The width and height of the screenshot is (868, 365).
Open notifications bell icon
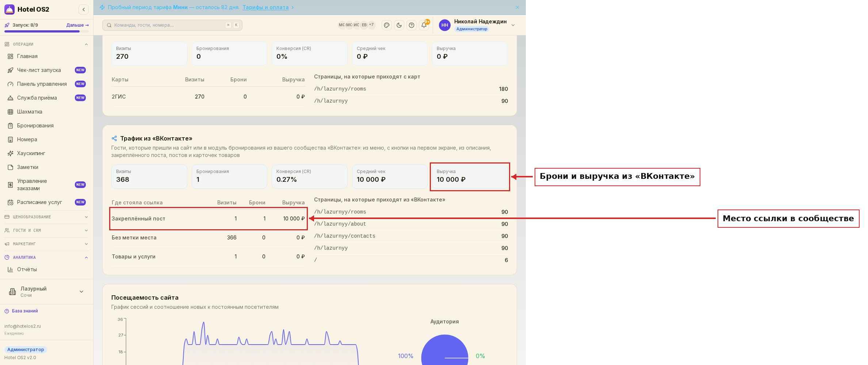click(x=424, y=25)
